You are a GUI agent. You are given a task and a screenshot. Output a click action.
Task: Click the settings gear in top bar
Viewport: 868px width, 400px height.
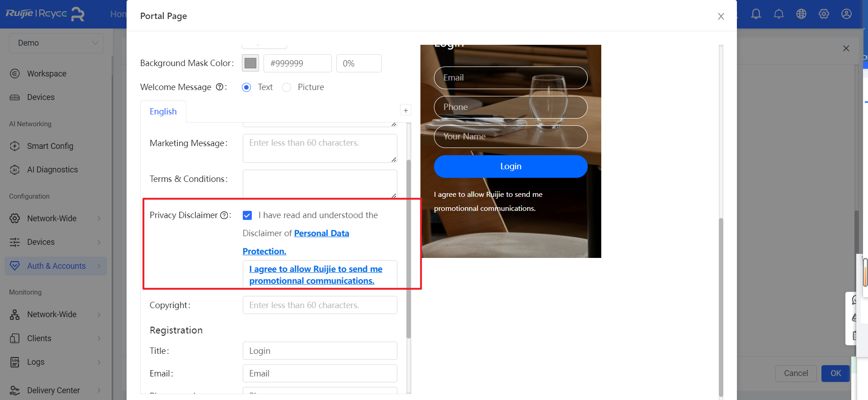[x=824, y=14]
